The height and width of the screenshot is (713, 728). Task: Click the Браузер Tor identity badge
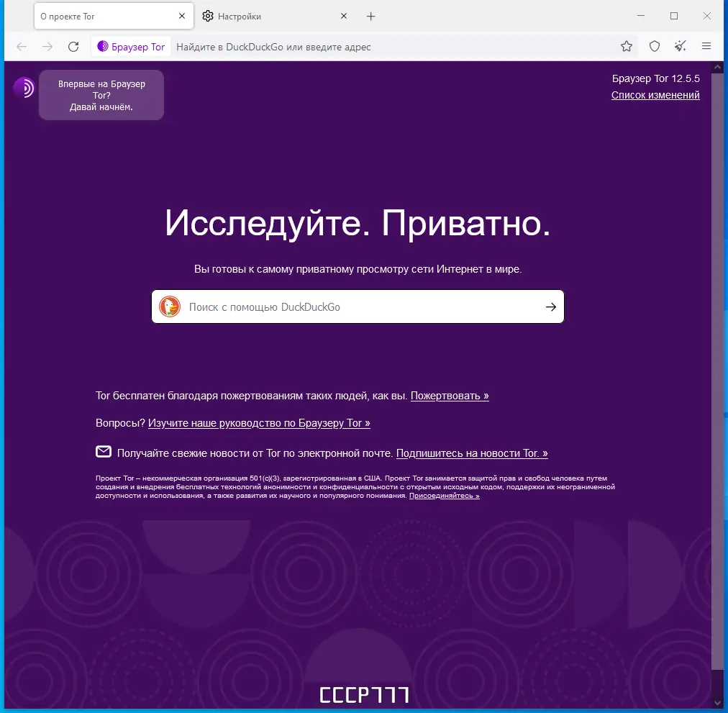click(131, 47)
